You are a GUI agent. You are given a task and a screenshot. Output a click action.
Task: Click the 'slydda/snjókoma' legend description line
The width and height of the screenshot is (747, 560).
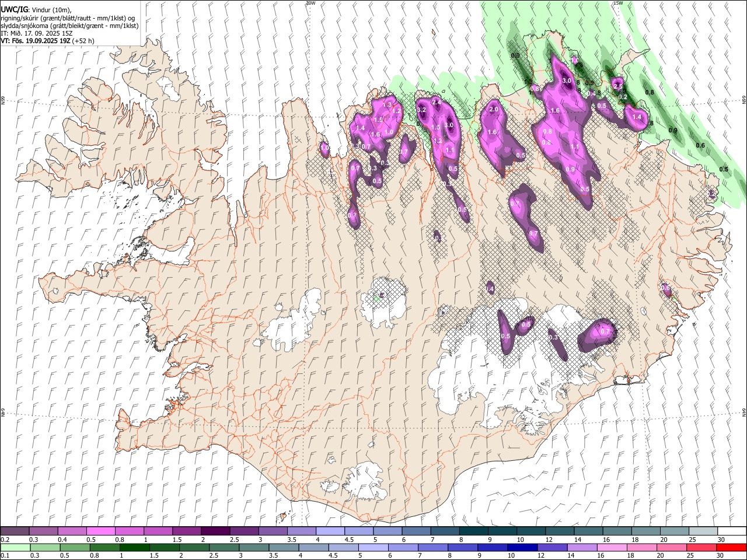(x=69, y=26)
